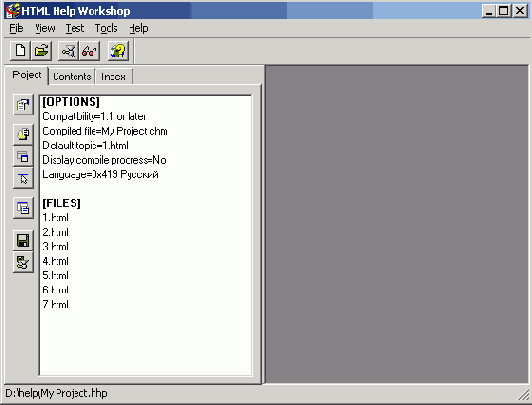Screen dimensions: 532x405
Task: Open the HTML Help question mark icon
Action: [x=118, y=51]
